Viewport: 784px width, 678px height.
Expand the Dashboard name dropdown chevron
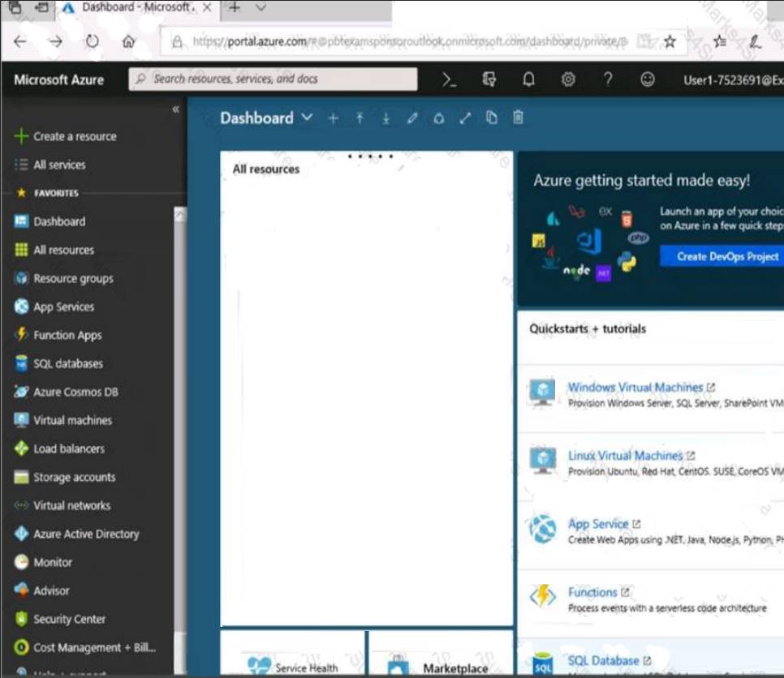(307, 118)
